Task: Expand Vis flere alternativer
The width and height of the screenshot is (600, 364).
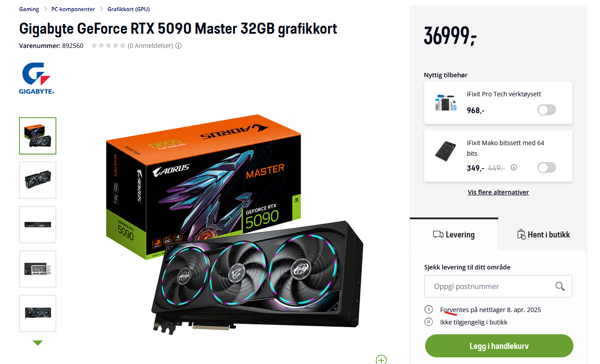Action: coord(498,192)
